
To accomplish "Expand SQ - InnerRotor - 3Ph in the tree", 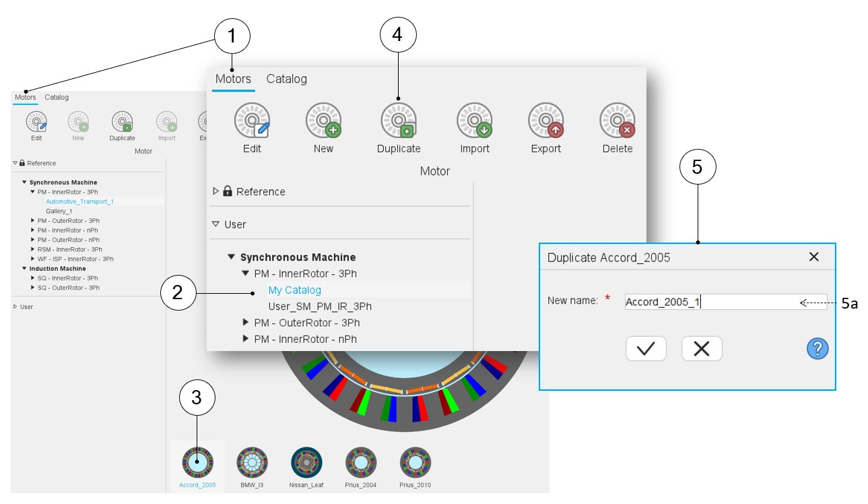I will coord(32,278).
